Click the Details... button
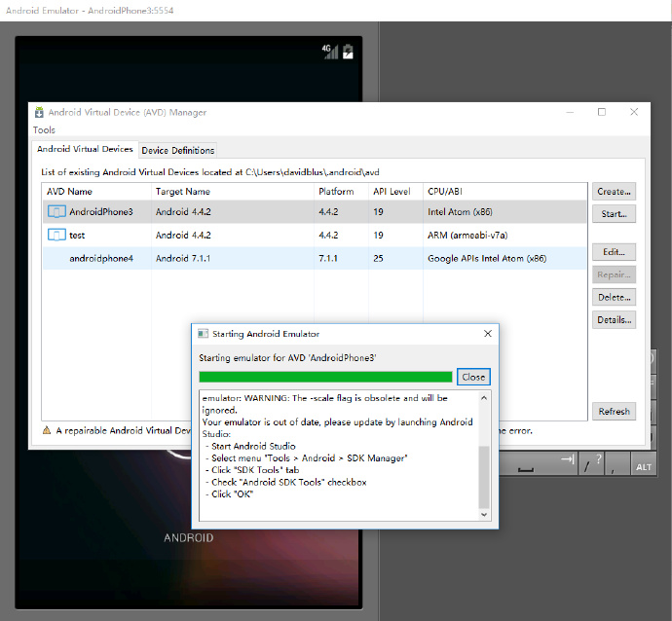 [x=614, y=320]
